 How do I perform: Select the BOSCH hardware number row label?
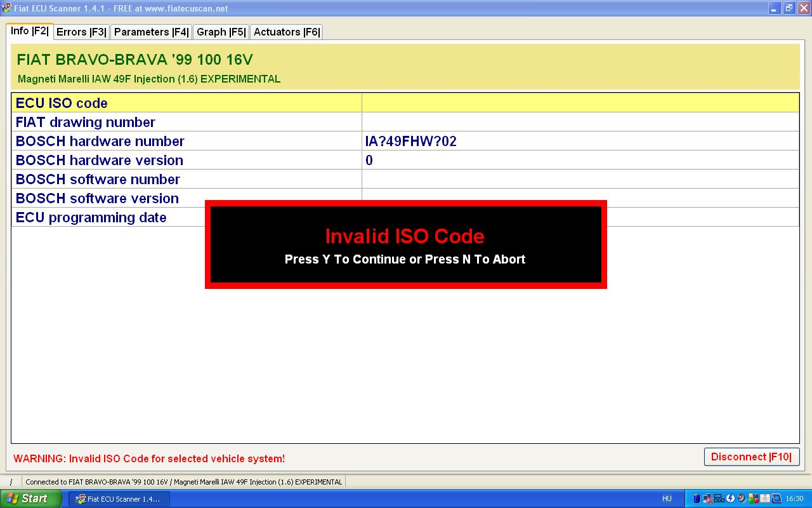click(x=100, y=141)
